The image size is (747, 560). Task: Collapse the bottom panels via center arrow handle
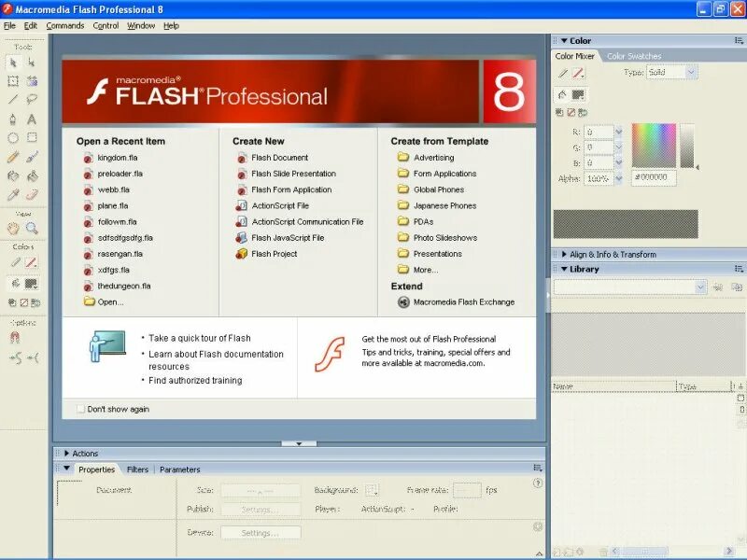pos(299,443)
